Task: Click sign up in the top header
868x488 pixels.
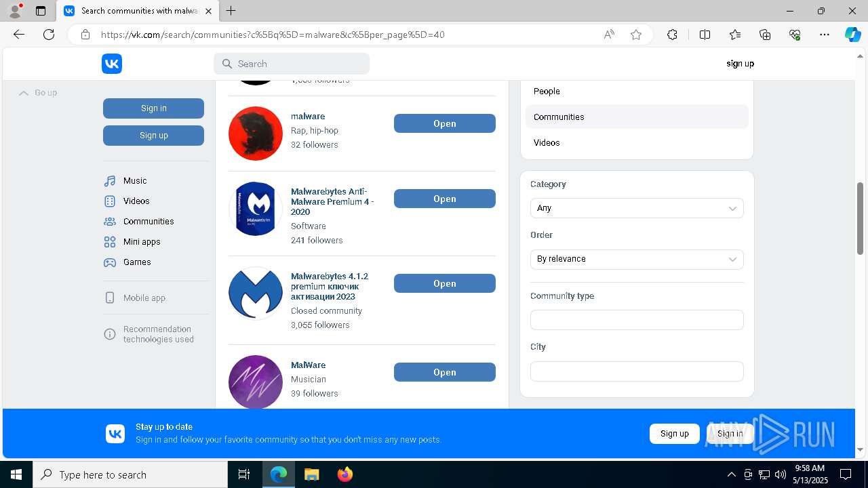Action: point(740,64)
